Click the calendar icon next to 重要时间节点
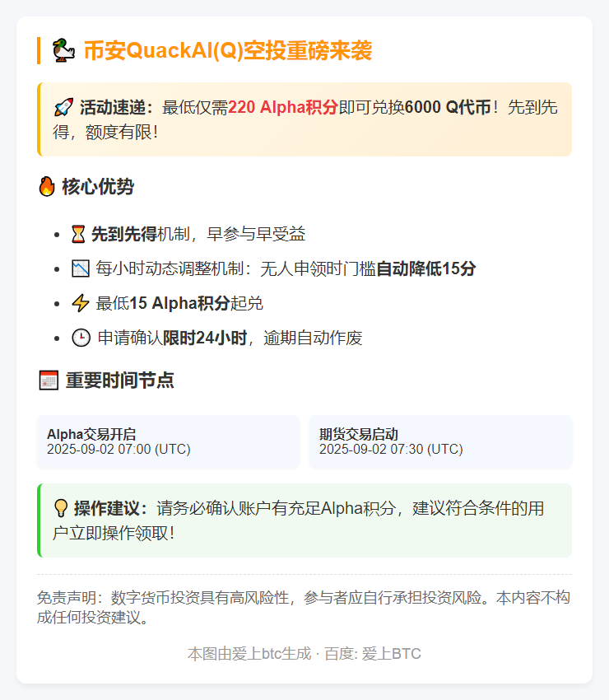The image size is (609, 700). tap(49, 380)
